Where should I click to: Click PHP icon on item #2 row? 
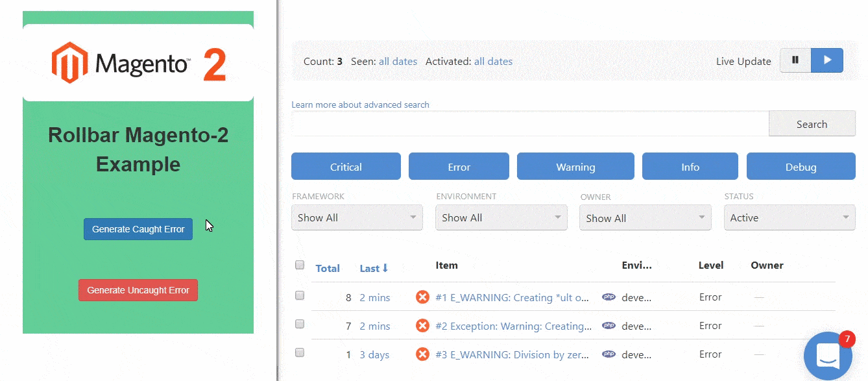pyautogui.click(x=609, y=326)
